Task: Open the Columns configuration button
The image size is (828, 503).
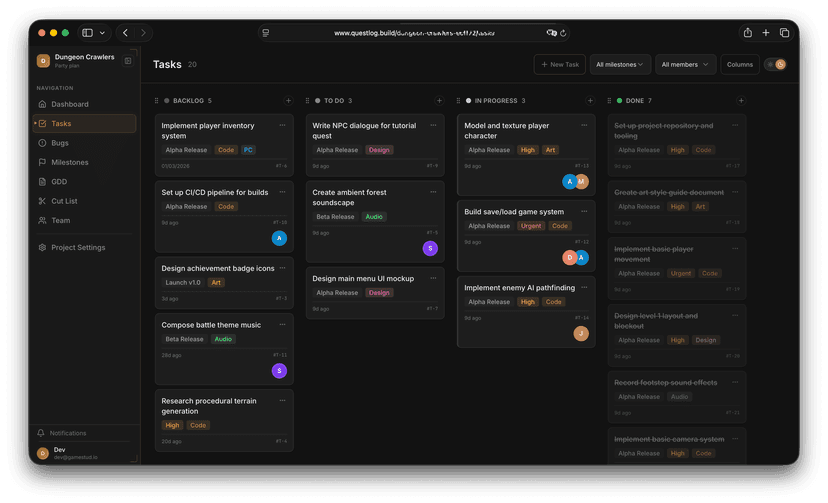Action: click(739, 64)
